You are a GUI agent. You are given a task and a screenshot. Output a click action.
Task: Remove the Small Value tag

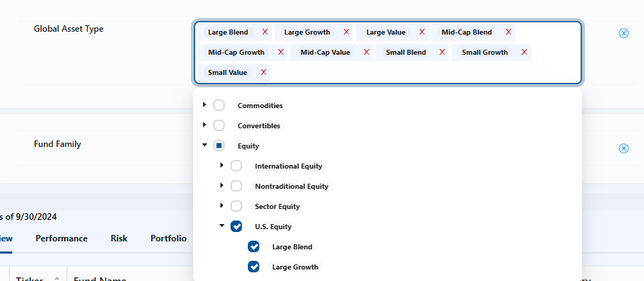coord(264,72)
